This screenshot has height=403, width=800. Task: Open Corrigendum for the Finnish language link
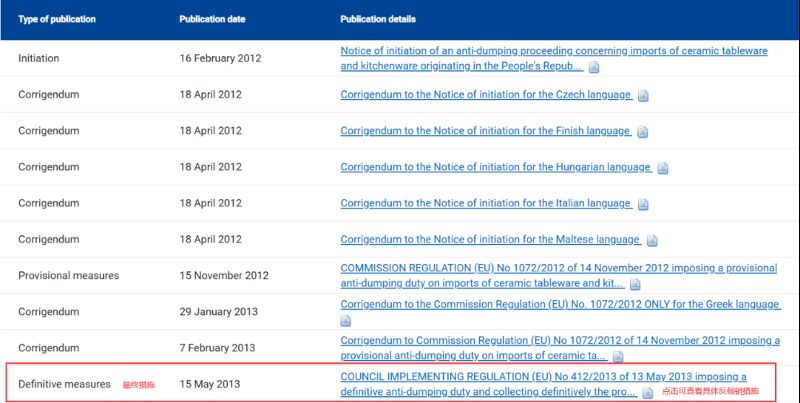[x=486, y=131]
